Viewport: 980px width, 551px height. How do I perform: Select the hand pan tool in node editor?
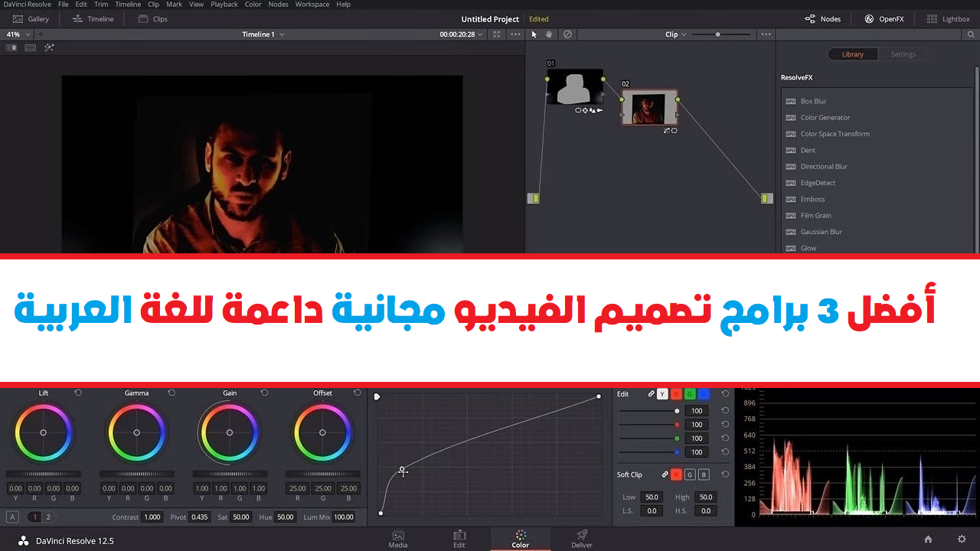coord(549,34)
